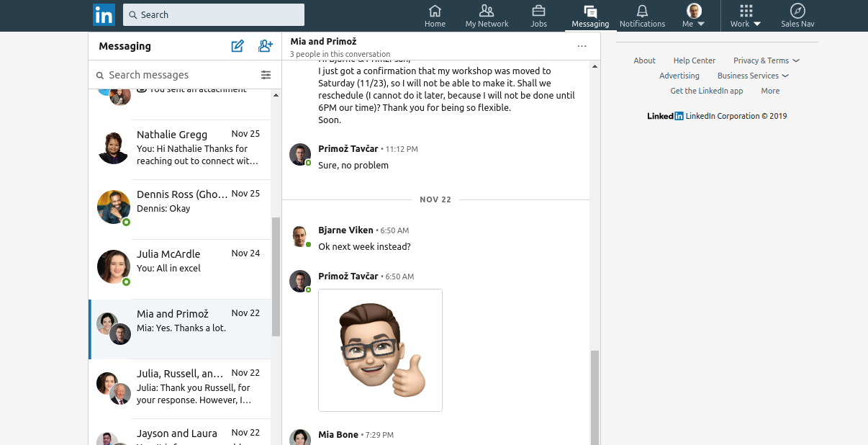Open the Nathalie Gregg conversation
Viewport: 868px width, 445px height.
[x=180, y=150]
